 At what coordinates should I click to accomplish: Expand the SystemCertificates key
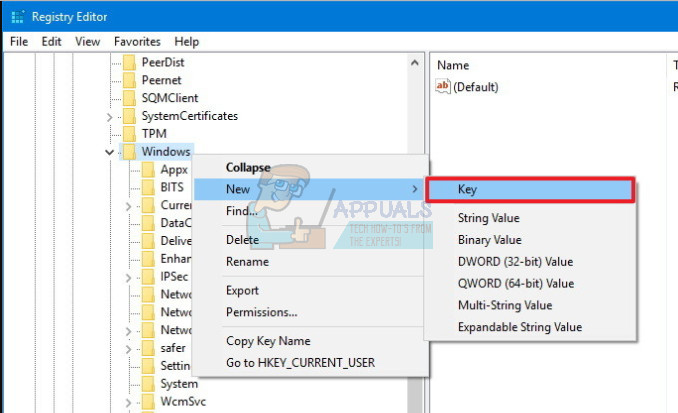pyautogui.click(x=109, y=117)
